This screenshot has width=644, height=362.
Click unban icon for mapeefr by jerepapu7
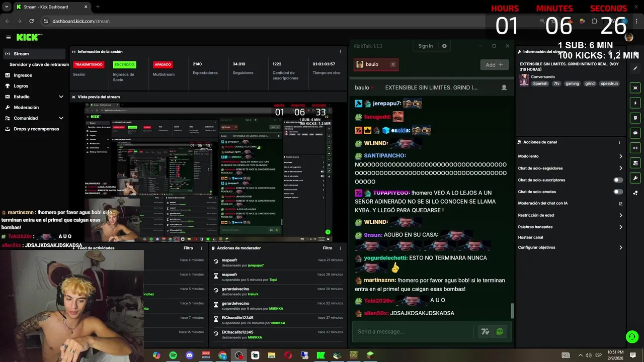[216, 261]
